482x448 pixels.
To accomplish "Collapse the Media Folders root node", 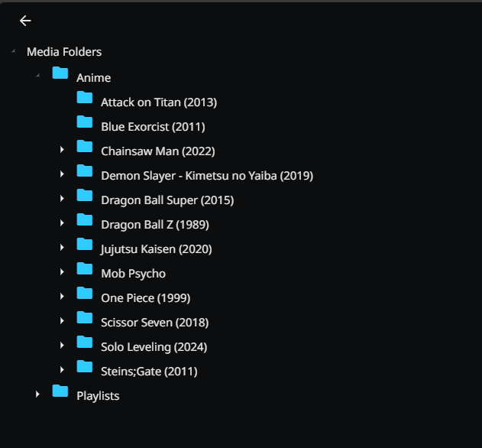I will 13,51.
